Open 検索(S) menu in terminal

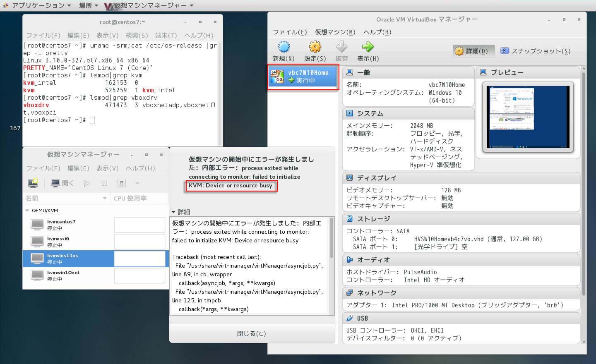(x=137, y=36)
